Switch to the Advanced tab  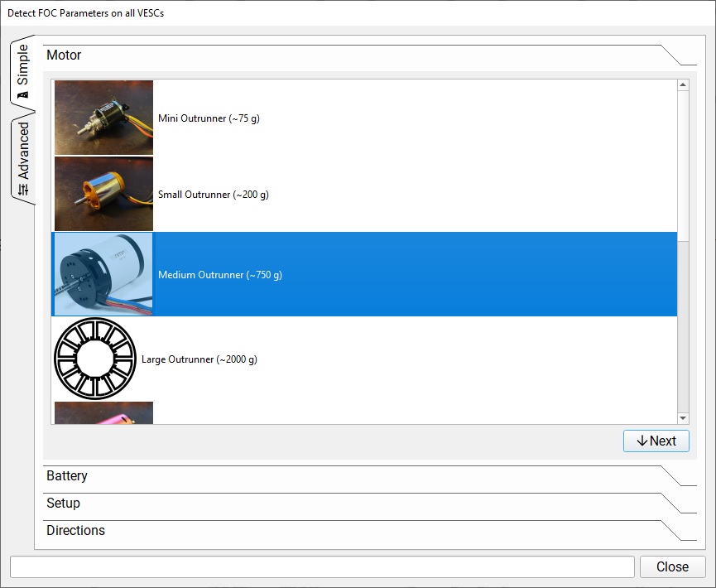[x=22, y=158]
